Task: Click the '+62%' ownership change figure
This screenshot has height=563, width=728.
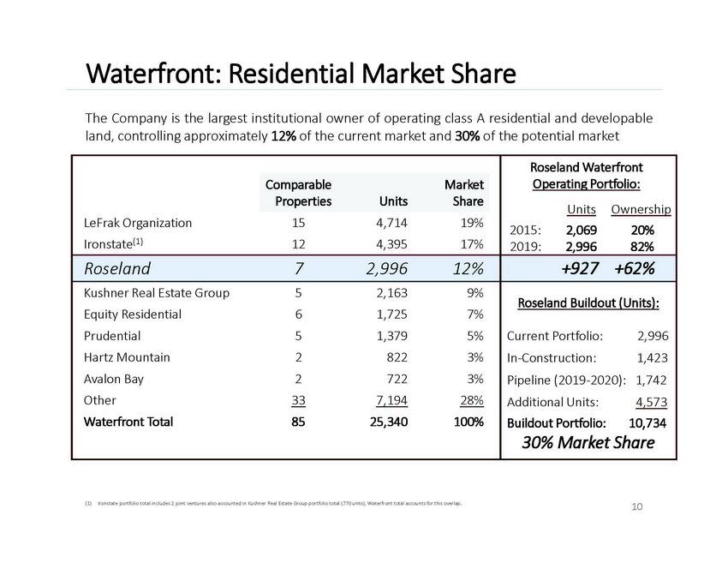Action: tap(634, 268)
